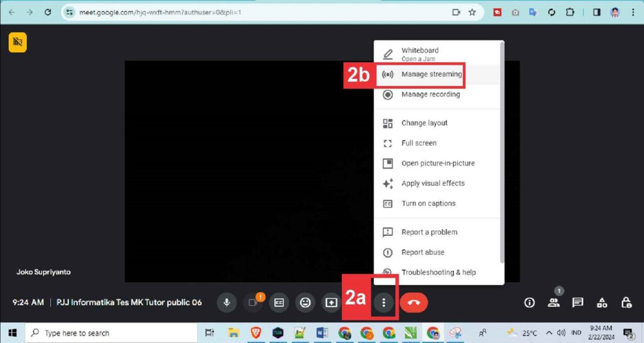Click Turn on captions menu entry
Screen dimensions: 644x343
[428, 204]
